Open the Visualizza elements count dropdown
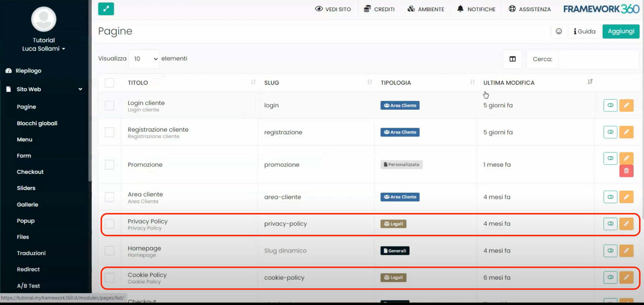Image resolution: width=644 pixels, height=305 pixels. (x=144, y=59)
